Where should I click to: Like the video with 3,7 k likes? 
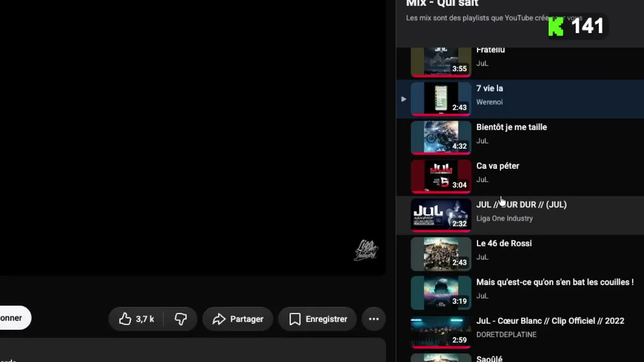coord(136,319)
